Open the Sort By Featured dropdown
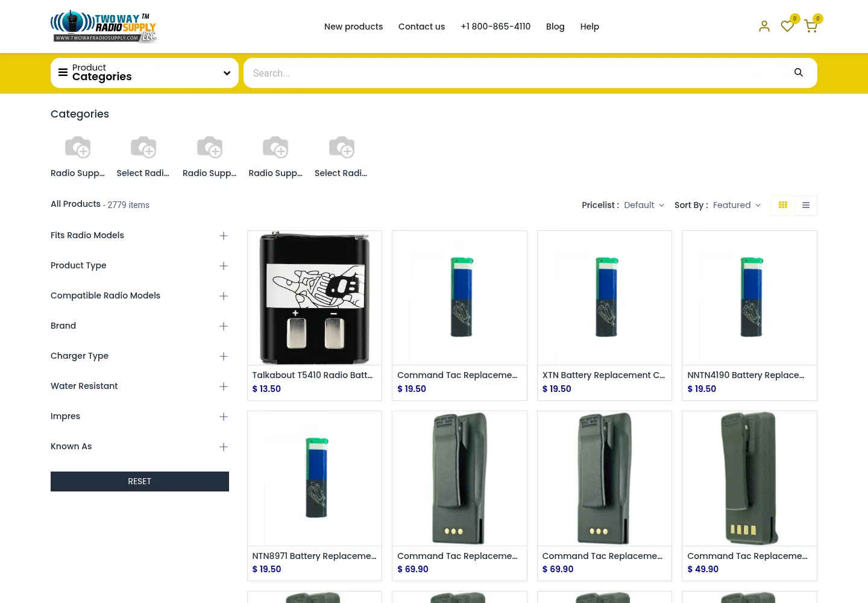This screenshot has height=603, width=868. point(737,206)
